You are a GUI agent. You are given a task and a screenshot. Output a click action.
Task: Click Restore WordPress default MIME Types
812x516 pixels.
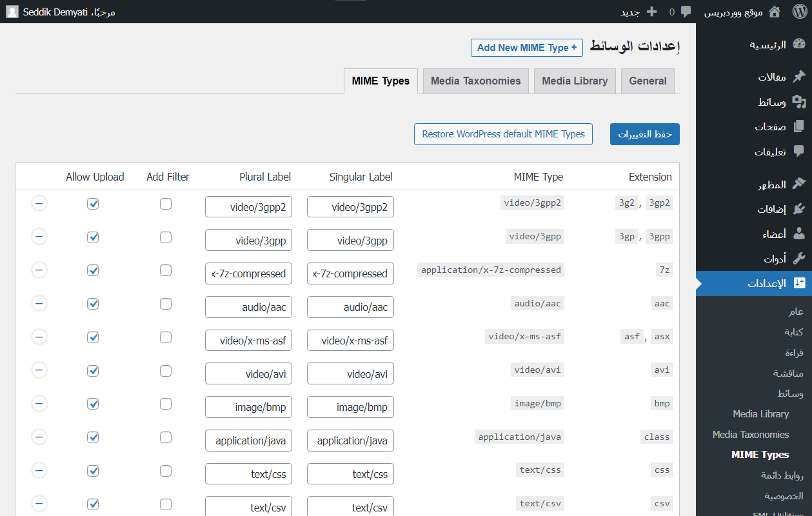503,134
